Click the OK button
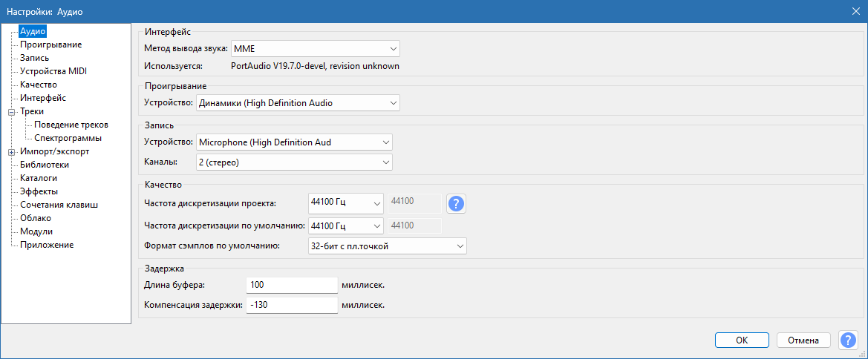 point(742,340)
